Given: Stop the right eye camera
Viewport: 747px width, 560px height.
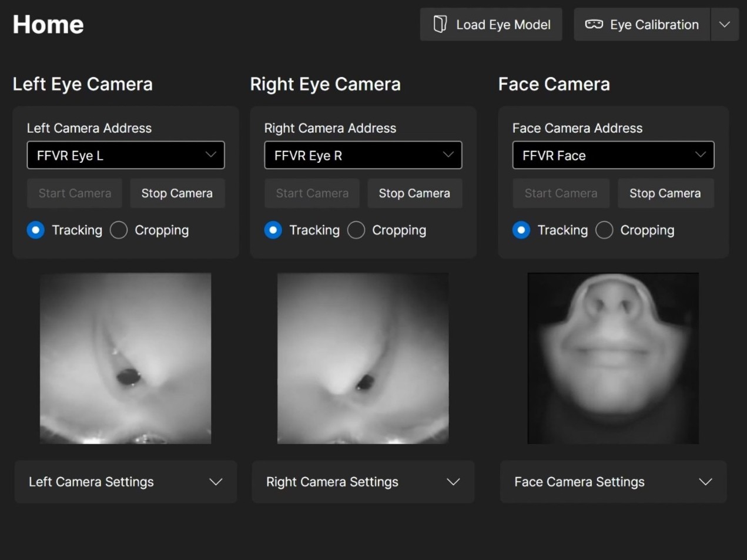Looking at the screenshot, I should (x=414, y=193).
